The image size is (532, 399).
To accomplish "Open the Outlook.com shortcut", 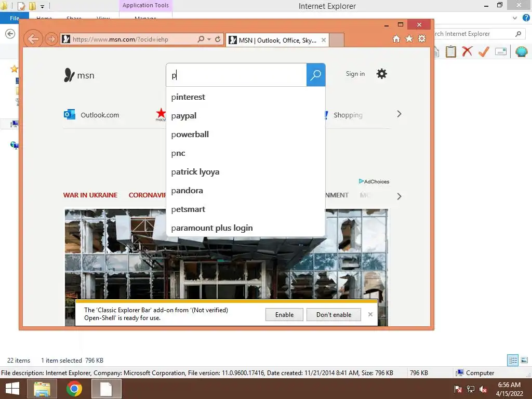I will coord(91,115).
